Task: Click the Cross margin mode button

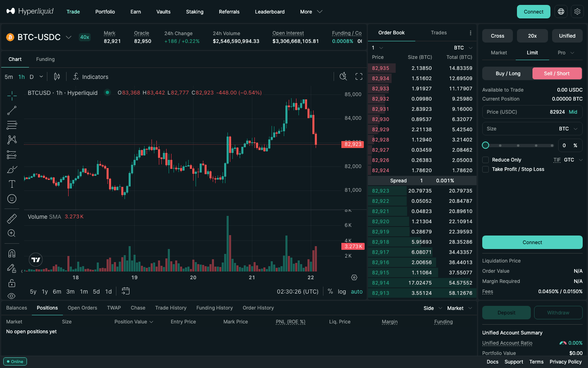Action: [x=497, y=36]
